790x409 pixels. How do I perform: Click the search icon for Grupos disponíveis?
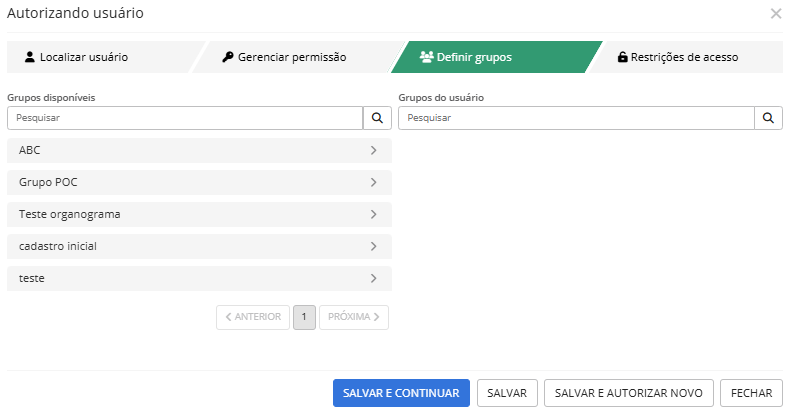pos(377,118)
